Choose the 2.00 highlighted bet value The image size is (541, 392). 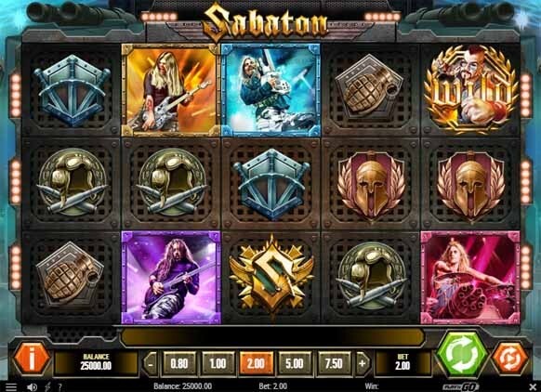click(x=257, y=363)
